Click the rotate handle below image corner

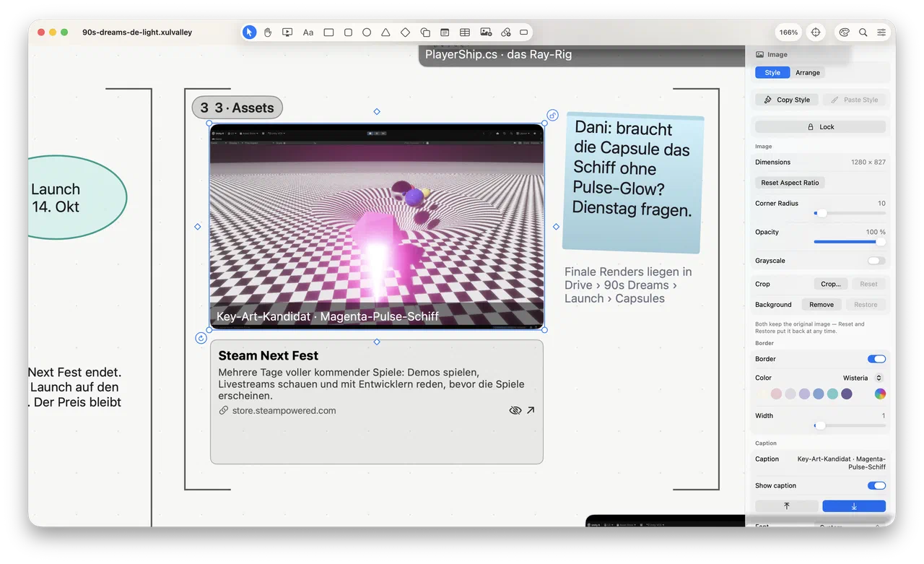pyautogui.click(x=201, y=338)
